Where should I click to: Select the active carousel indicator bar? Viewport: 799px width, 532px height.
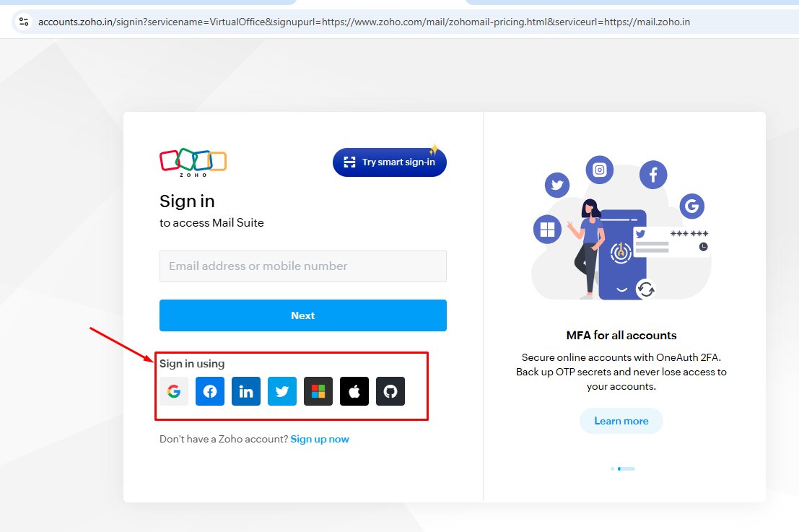[626, 468]
